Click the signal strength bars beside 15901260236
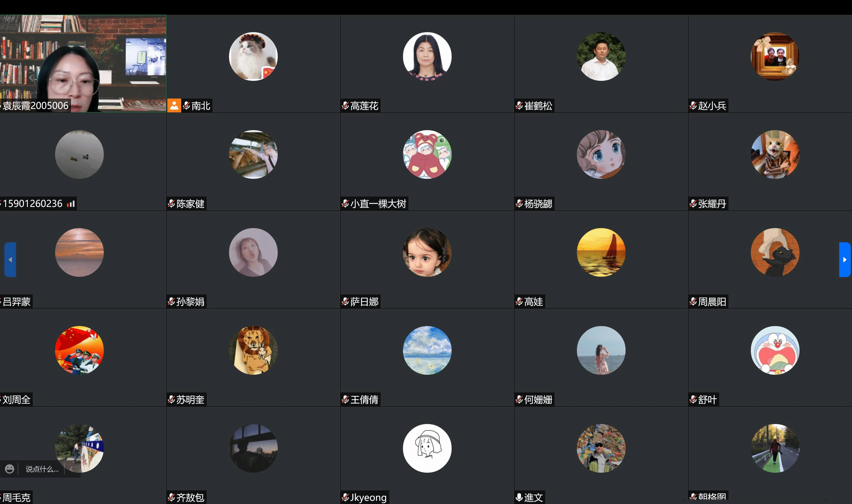This screenshot has width=852, height=504. click(71, 204)
